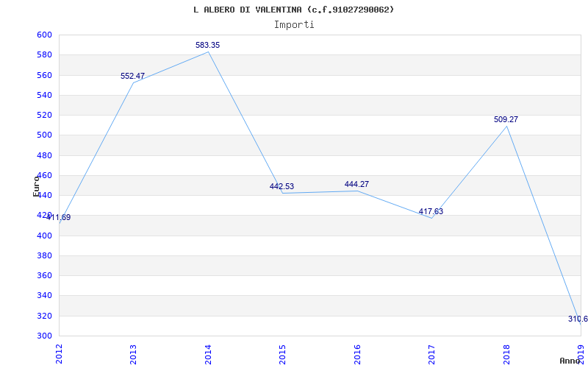This screenshot has height=368, width=588.
Task: Click the 380 y-axis tick label
Action: 44,255
